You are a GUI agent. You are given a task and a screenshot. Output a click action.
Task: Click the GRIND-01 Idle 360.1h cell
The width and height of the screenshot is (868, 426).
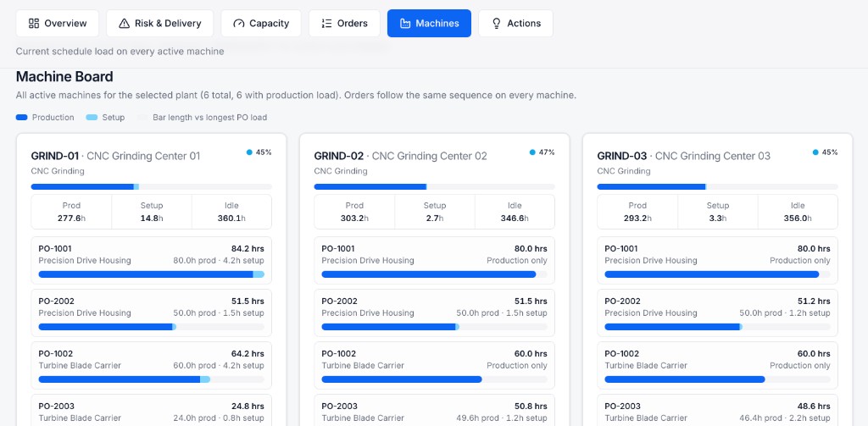tap(231, 212)
